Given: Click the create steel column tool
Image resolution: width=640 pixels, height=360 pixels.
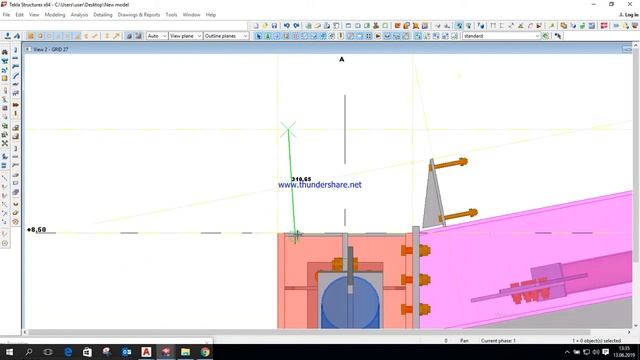Looking at the screenshot, I should (16, 50).
